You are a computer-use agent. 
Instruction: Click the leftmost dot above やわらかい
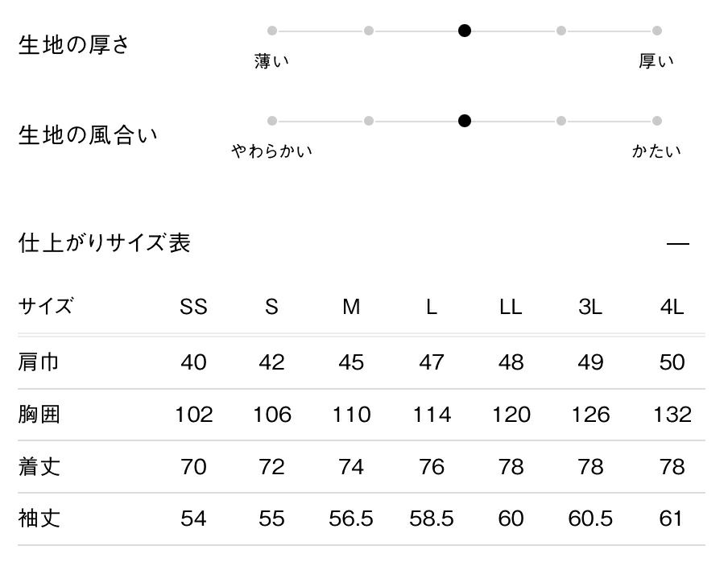(272, 121)
